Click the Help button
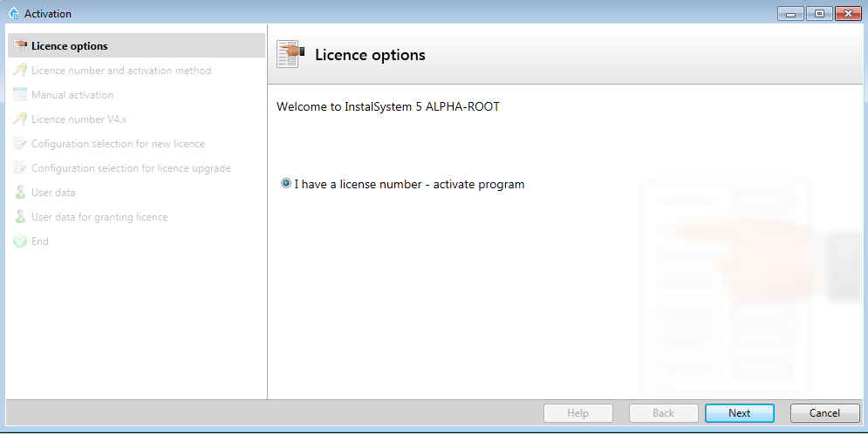Image resolution: width=868 pixels, height=435 pixels. click(x=578, y=413)
